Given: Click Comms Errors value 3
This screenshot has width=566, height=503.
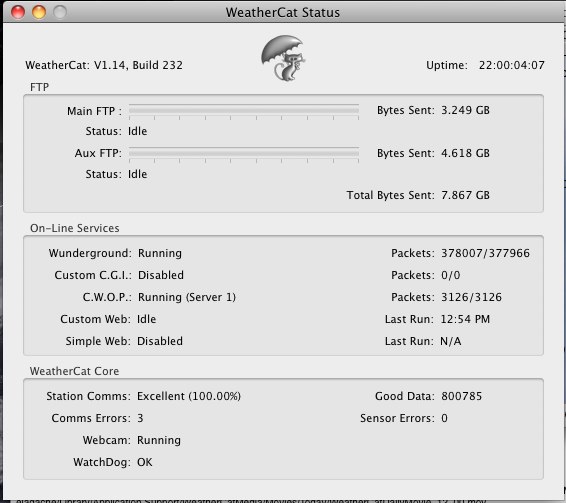Looking at the screenshot, I should point(140,418).
